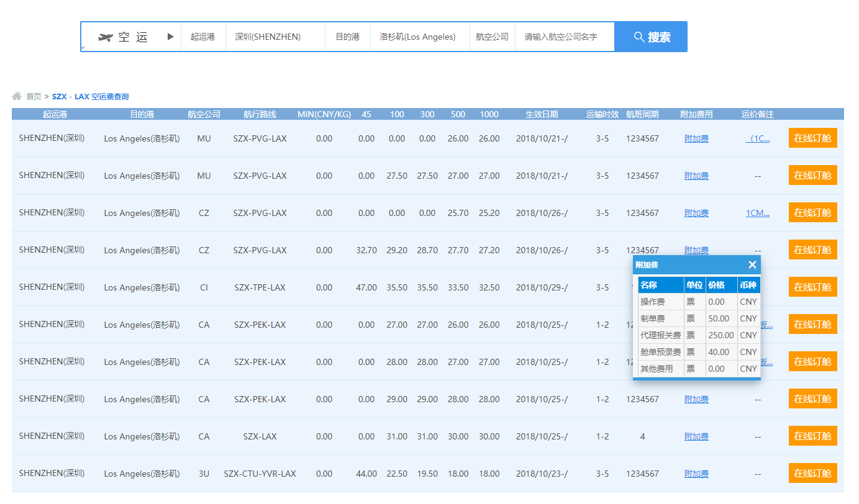The height and width of the screenshot is (504, 859).
Task: Click the 250.00 price in the popup
Action: pyautogui.click(x=721, y=335)
